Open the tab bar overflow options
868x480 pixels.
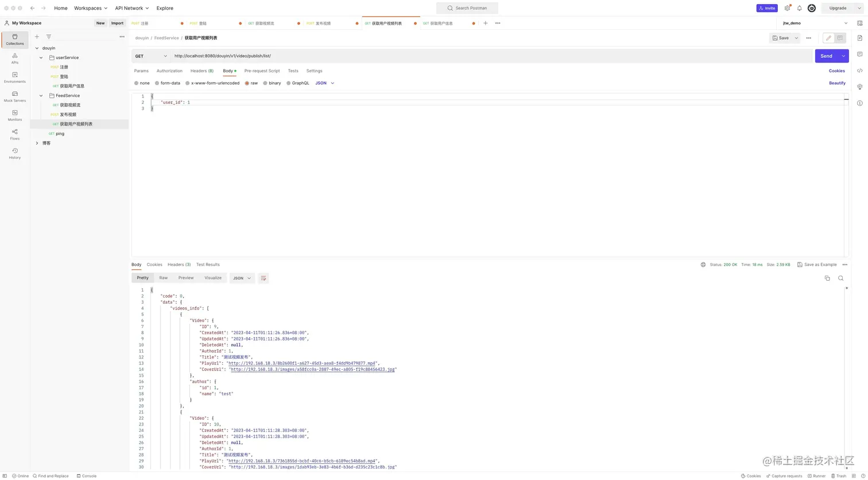click(x=498, y=23)
